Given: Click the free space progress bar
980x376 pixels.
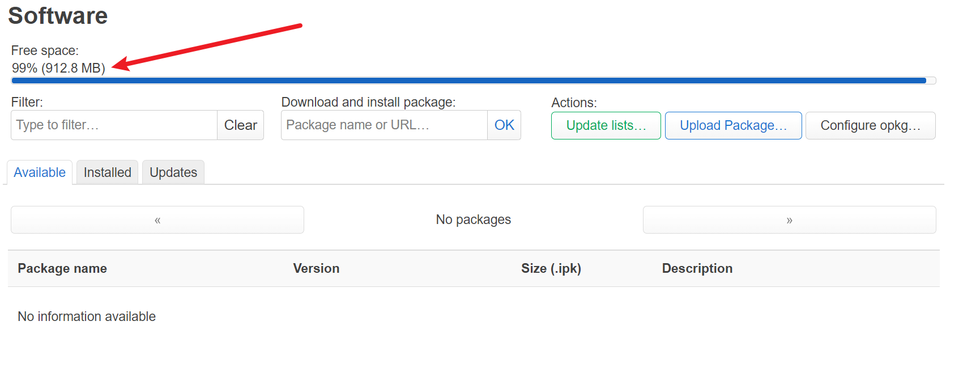Looking at the screenshot, I should pos(474,81).
